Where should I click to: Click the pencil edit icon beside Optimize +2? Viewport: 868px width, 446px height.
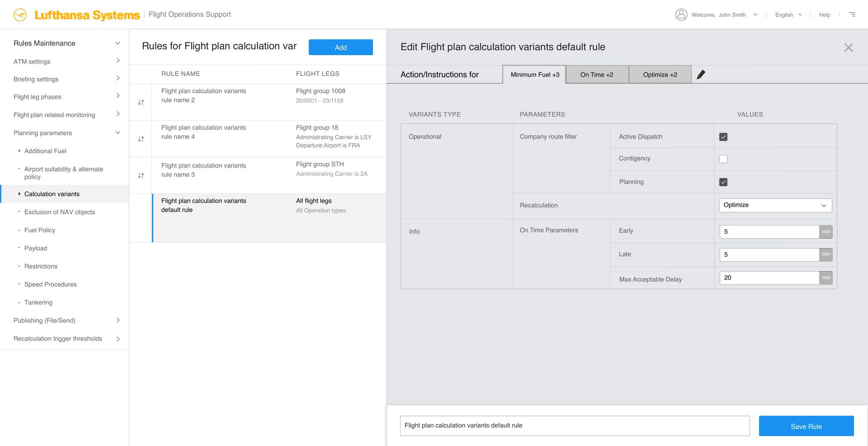701,75
